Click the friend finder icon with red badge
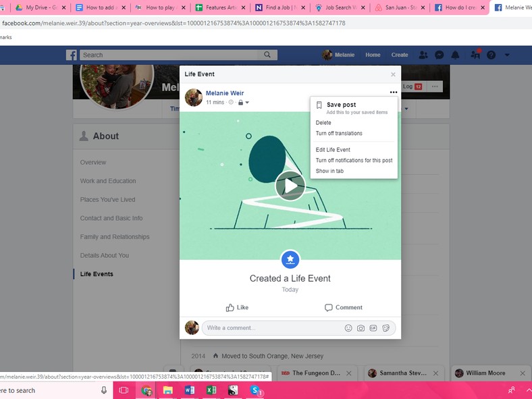Viewport: 532px width, 399px height. pos(476,54)
